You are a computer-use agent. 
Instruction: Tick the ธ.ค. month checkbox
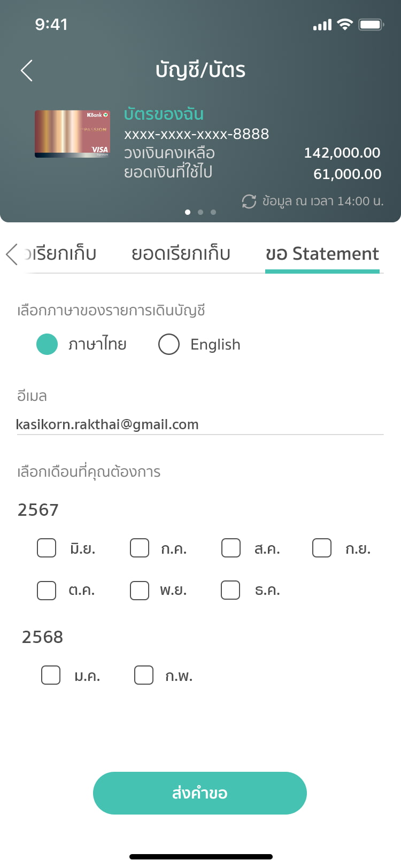coord(230,590)
